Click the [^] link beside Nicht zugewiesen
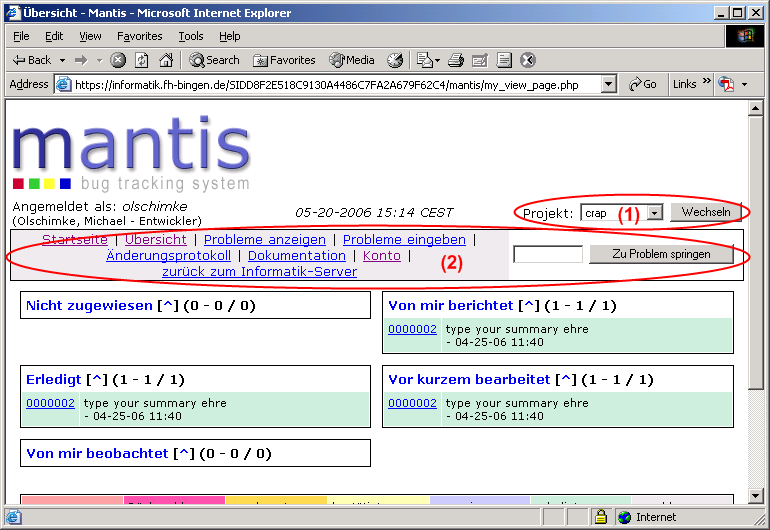 tap(168, 306)
